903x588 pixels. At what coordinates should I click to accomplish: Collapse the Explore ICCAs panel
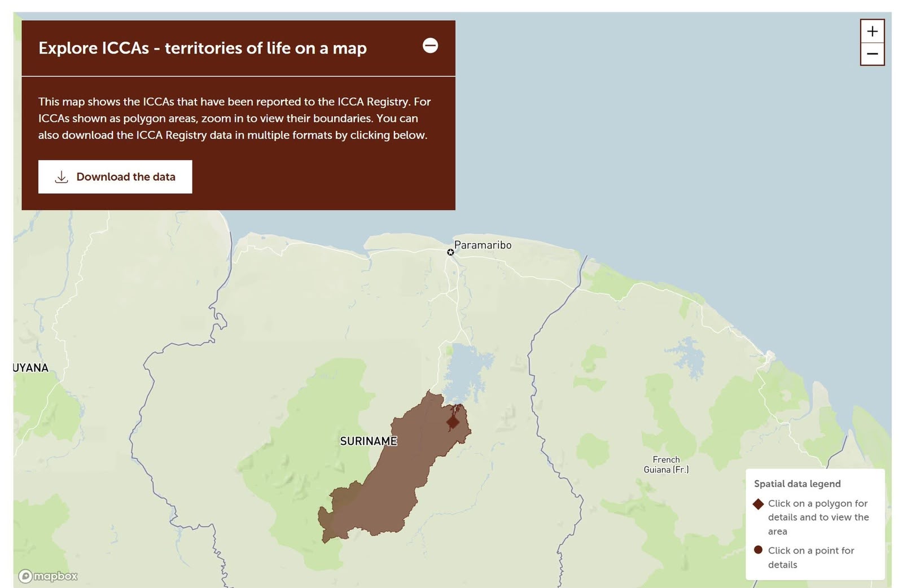pyautogui.click(x=430, y=46)
